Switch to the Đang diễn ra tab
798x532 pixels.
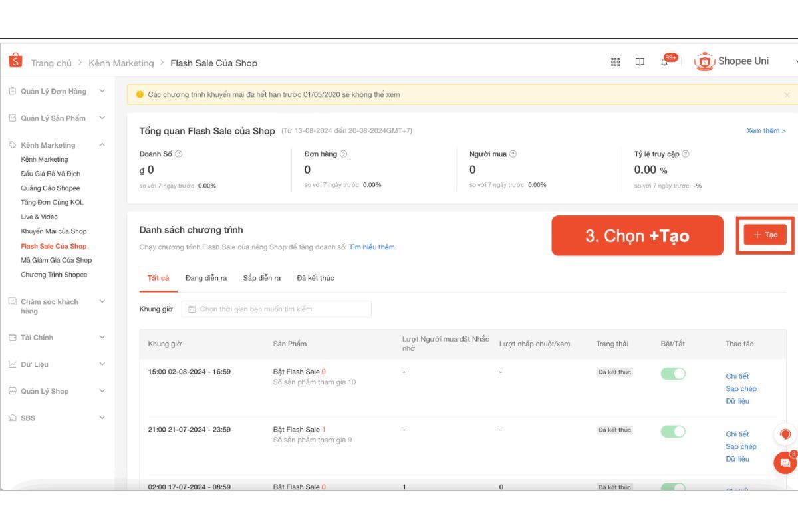click(x=206, y=278)
